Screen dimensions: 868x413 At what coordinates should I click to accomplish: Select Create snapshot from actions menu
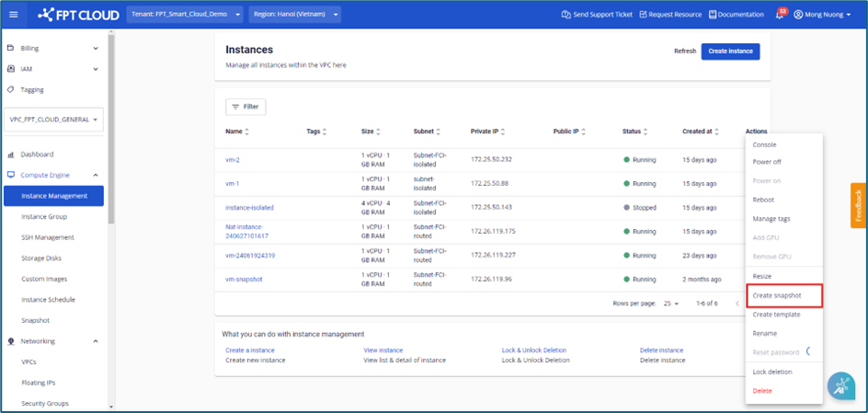coord(782,295)
